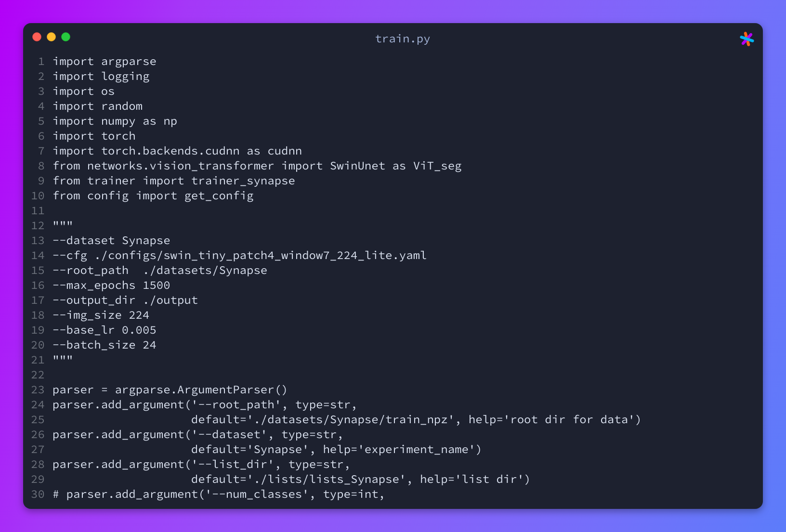
Task: Click the train.py title text
Action: pos(403,39)
